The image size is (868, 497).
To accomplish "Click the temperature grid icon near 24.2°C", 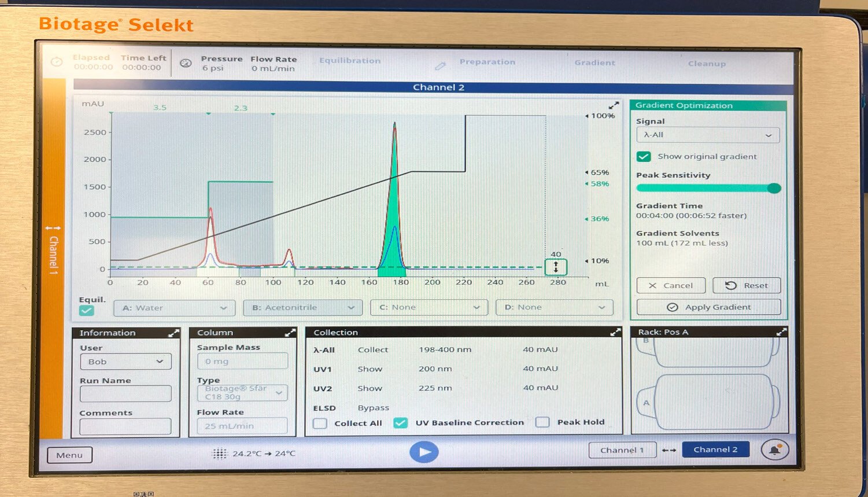I will 221,453.
